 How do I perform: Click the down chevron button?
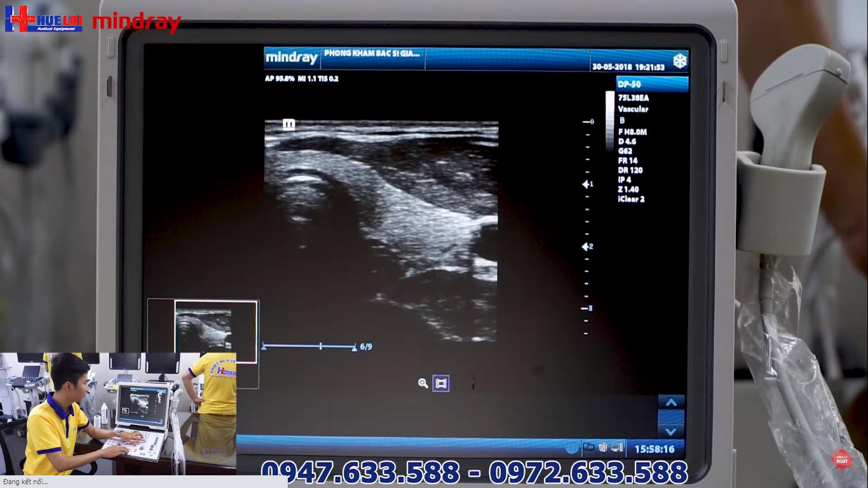[671, 431]
